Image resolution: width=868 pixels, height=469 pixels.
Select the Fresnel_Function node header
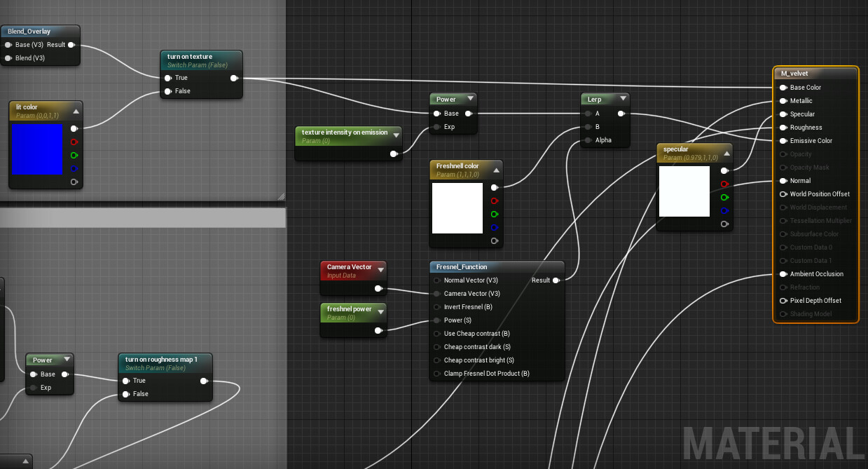(x=462, y=267)
